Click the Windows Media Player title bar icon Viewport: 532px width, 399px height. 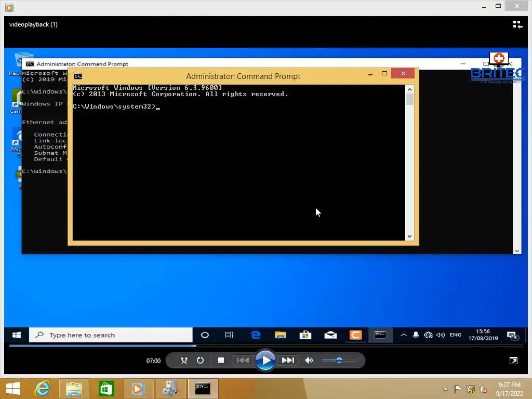9,7
